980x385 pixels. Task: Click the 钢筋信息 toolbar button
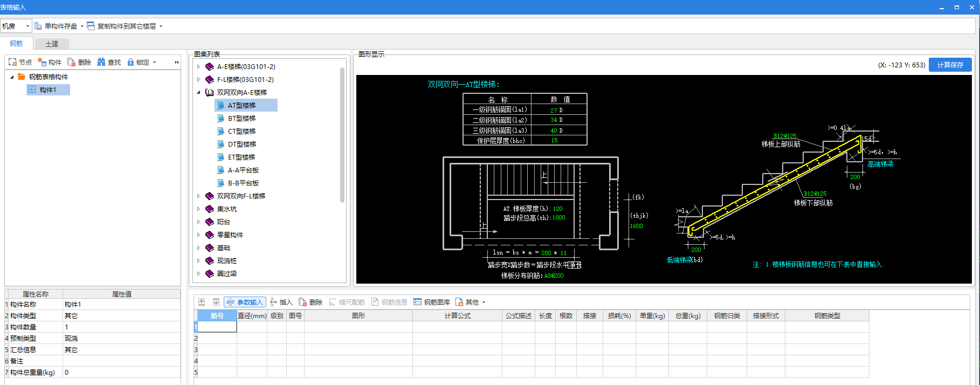(x=390, y=302)
